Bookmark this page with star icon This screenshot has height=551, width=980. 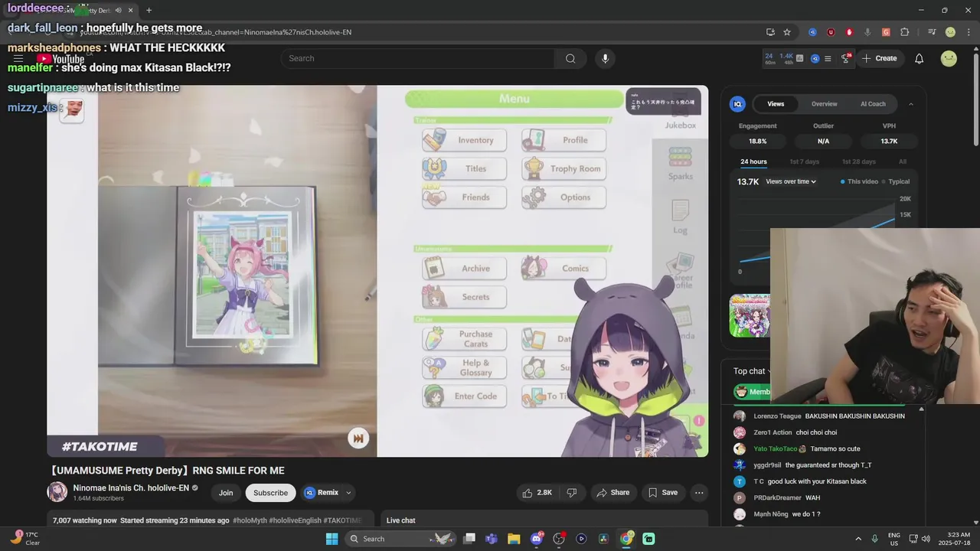(787, 32)
